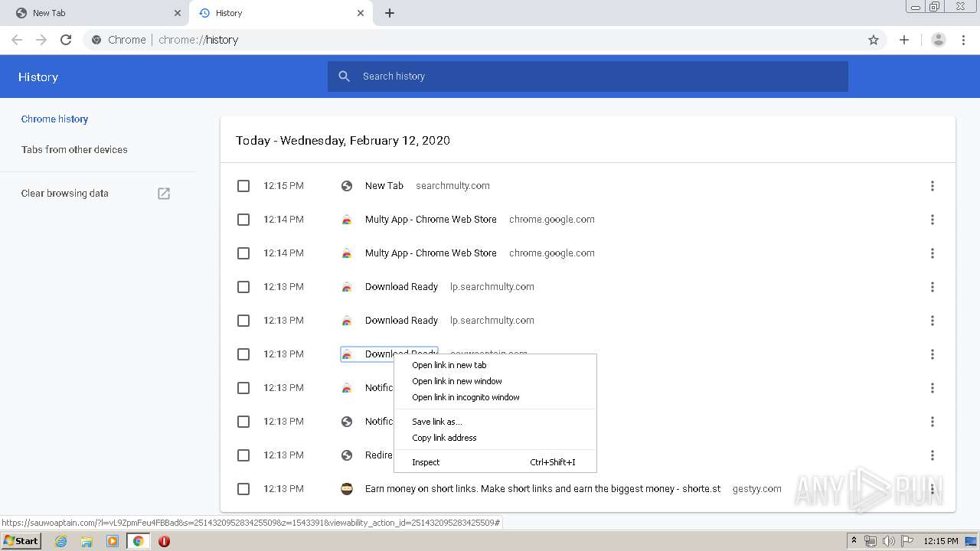
Task: Select checkbox for first lp.searchmulty.com Download Ready
Action: point(243,287)
